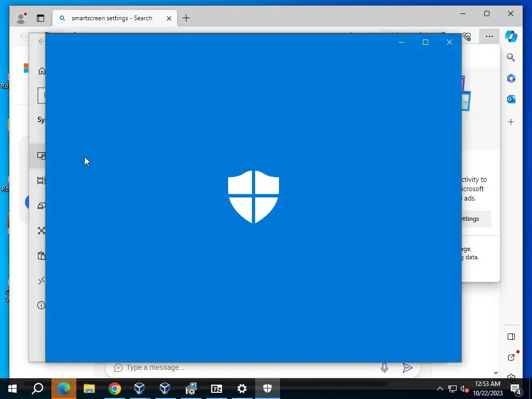The width and height of the screenshot is (532, 399).
Task: Toggle the Edge tab actions menu icon
Action: [x=41, y=18]
